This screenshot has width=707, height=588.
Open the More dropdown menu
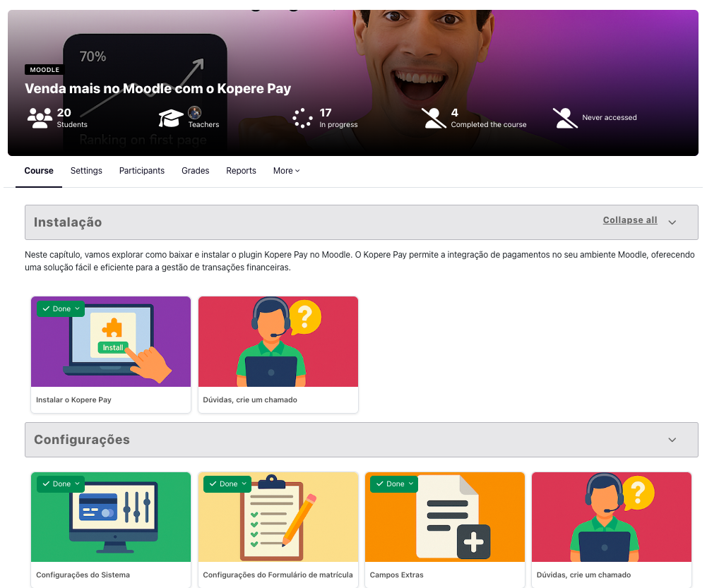286,171
